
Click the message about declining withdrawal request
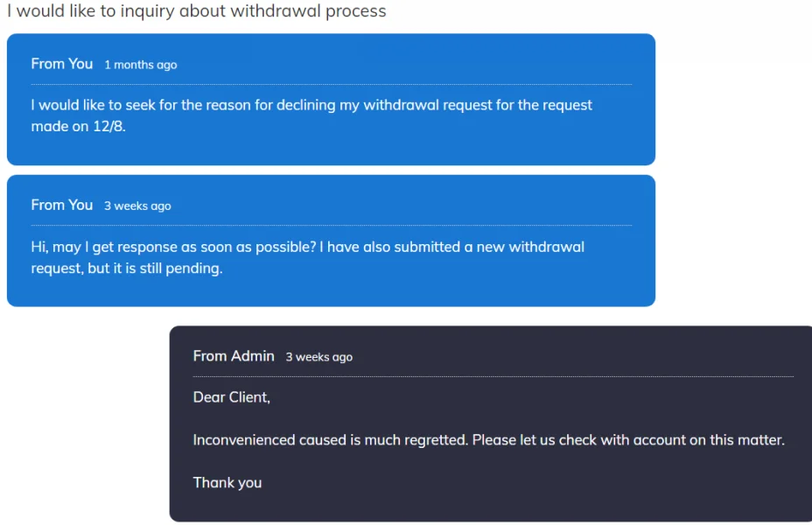click(x=311, y=105)
